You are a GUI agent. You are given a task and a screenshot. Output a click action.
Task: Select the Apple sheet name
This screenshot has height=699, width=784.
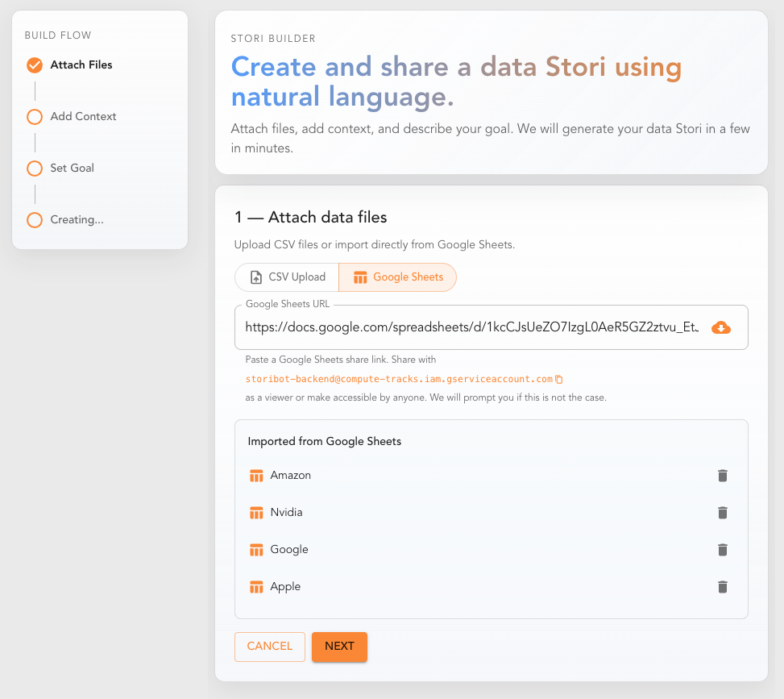(285, 586)
